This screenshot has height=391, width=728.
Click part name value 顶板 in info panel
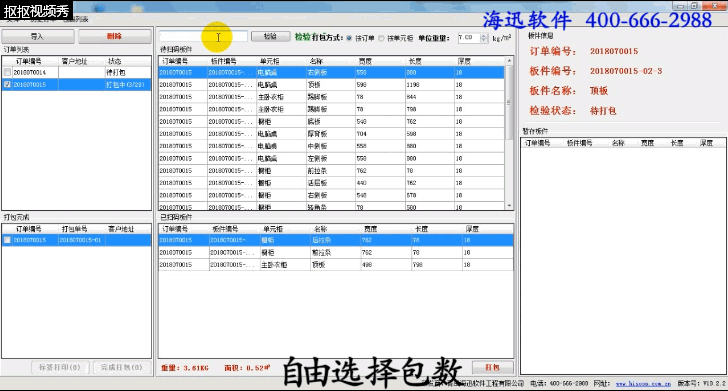coord(599,91)
